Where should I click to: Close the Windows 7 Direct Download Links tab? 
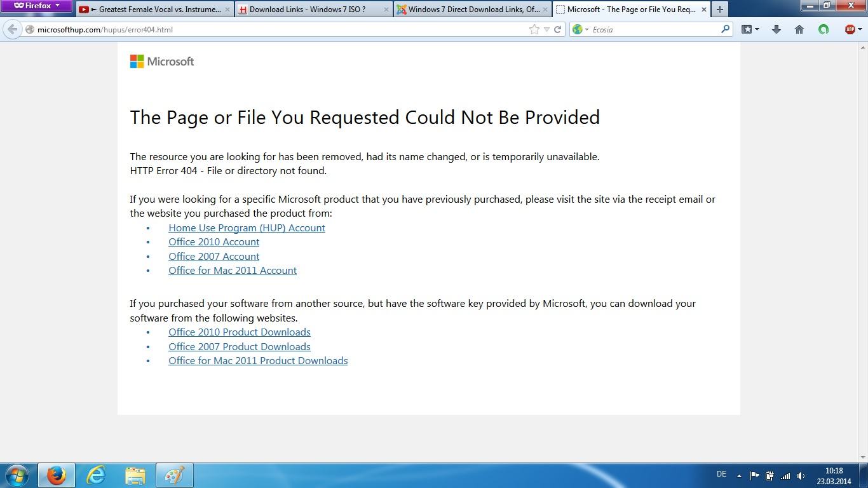(545, 10)
